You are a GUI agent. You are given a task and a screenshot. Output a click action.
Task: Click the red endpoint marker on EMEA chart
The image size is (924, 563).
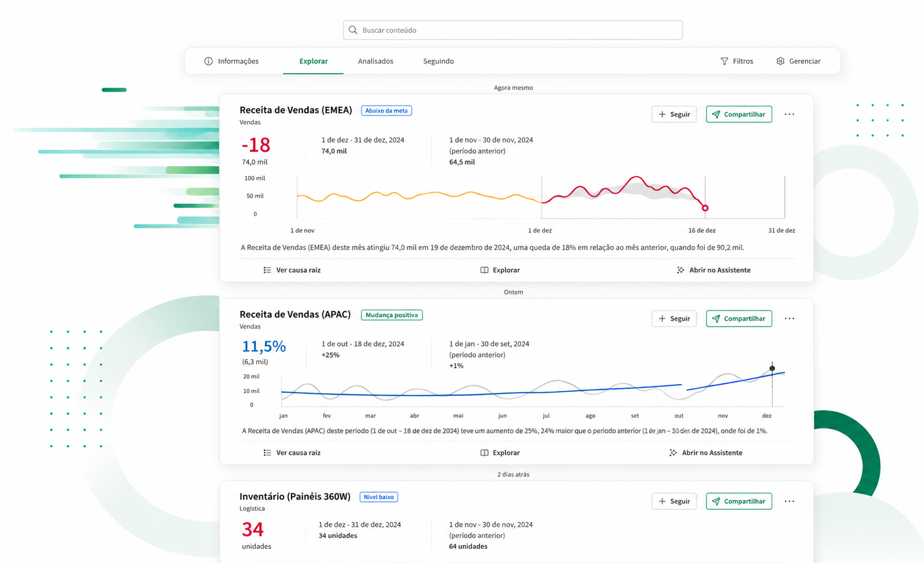pyautogui.click(x=705, y=208)
